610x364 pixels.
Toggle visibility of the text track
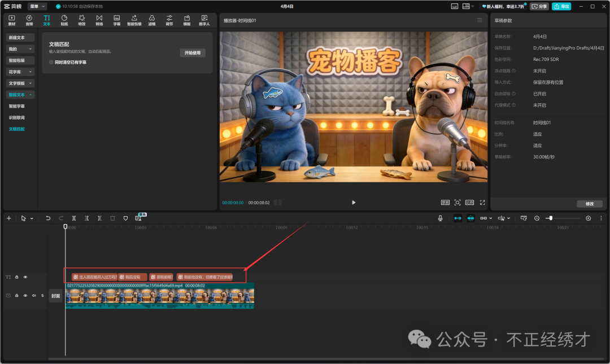[25, 277]
